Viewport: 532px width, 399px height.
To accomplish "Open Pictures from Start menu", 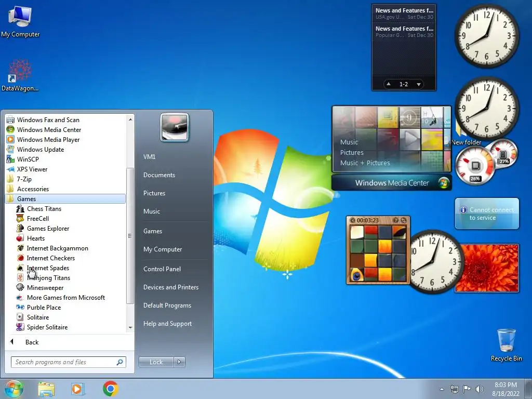I will (154, 193).
